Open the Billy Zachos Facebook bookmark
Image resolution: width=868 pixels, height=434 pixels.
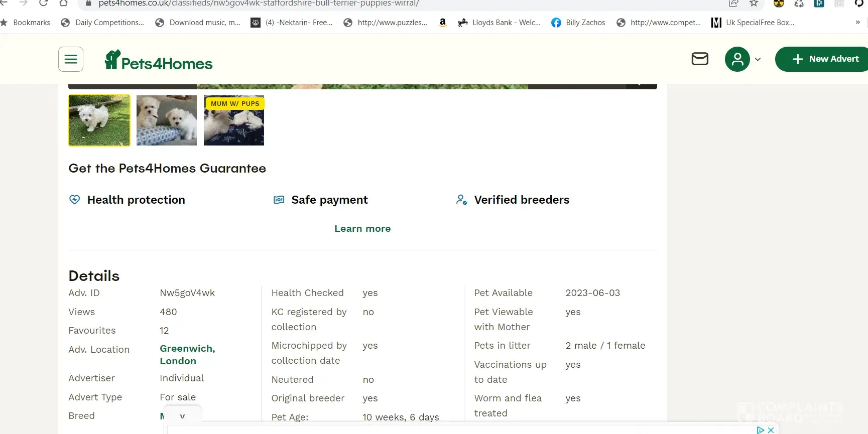point(578,23)
